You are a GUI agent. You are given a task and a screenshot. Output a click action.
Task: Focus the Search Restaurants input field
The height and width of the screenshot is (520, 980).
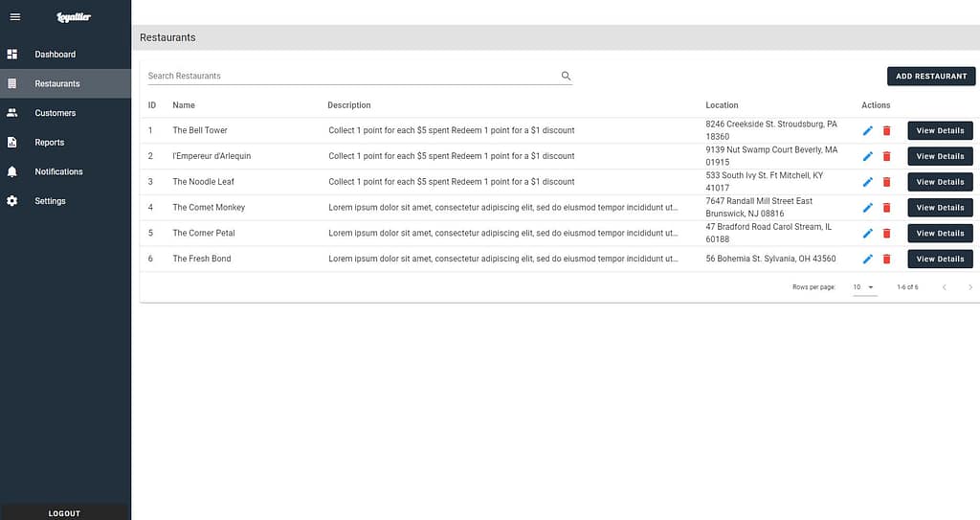[x=349, y=76]
